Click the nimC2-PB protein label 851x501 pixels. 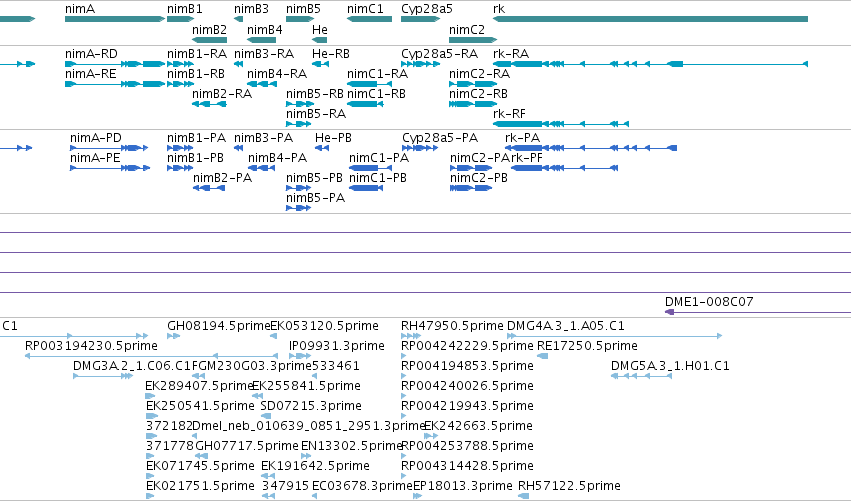point(479,178)
